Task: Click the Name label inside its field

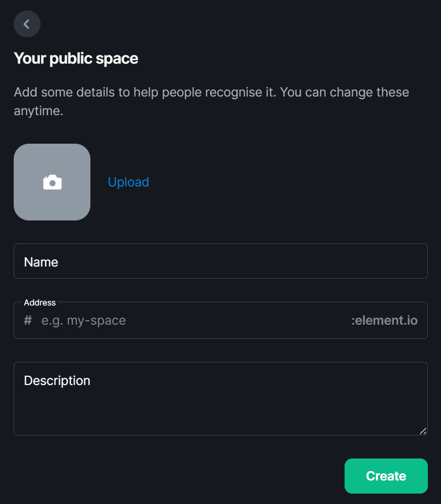Action: 41,262
